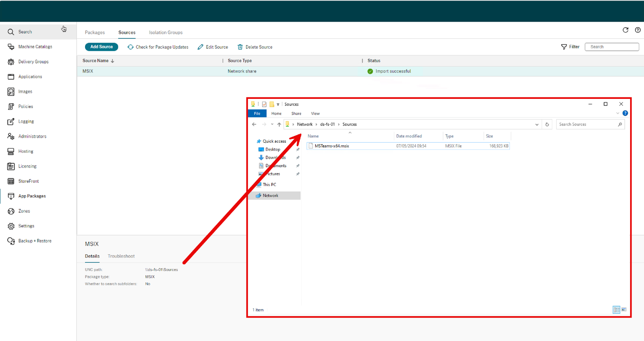Click the refresh icon in top right
Screen dimensions: 644x341
point(625,30)
